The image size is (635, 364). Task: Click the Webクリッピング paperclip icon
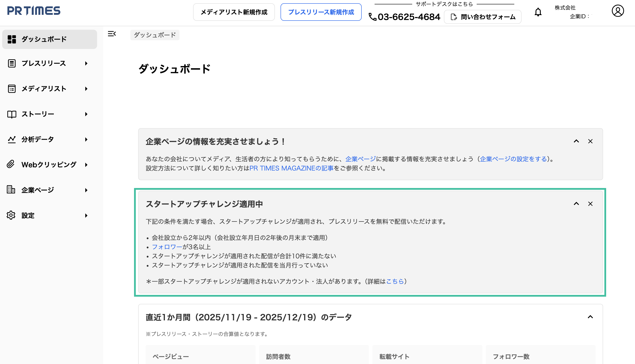coord(11,164)
